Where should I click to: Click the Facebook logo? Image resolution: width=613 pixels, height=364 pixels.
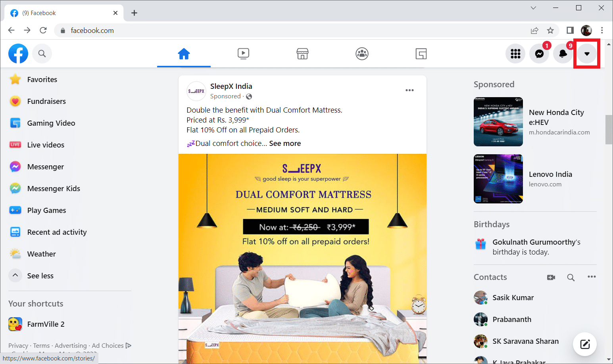click(x=18, y=54)
